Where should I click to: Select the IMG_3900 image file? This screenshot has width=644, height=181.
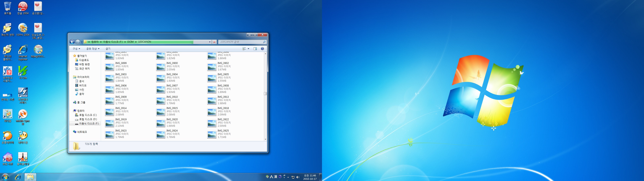pos(167,66)
